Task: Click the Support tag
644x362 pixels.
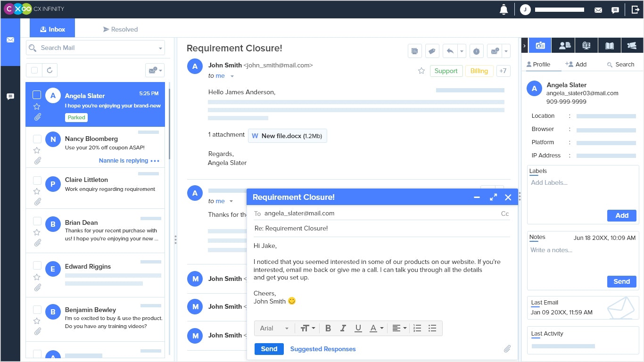Action: (x=446, y=71)
